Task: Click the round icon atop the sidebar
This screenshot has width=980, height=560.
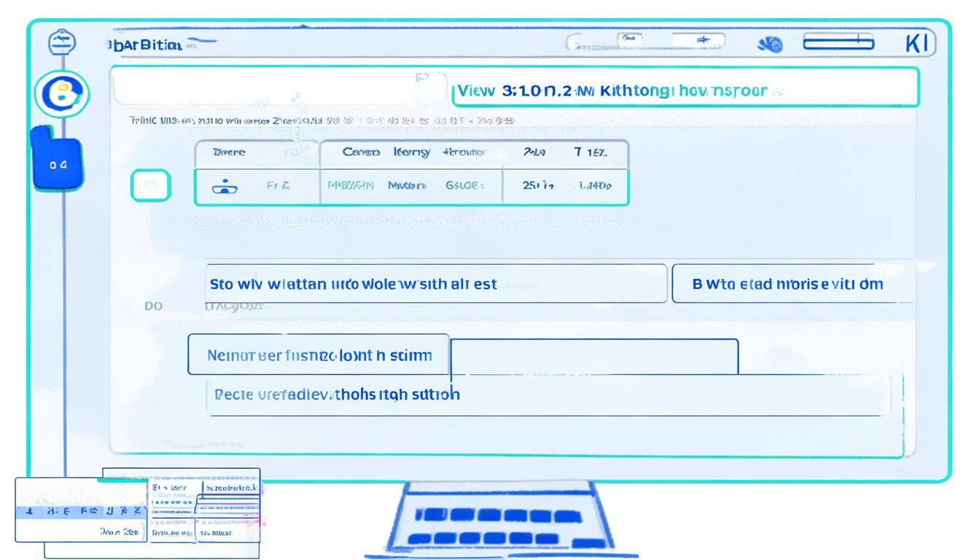Action: [62, 43]
